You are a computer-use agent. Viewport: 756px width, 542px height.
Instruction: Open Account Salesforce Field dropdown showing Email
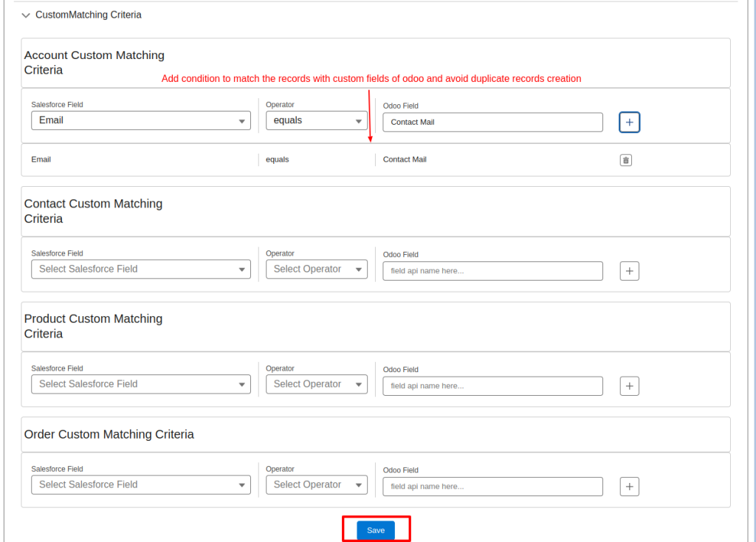(x=141, y=120)
